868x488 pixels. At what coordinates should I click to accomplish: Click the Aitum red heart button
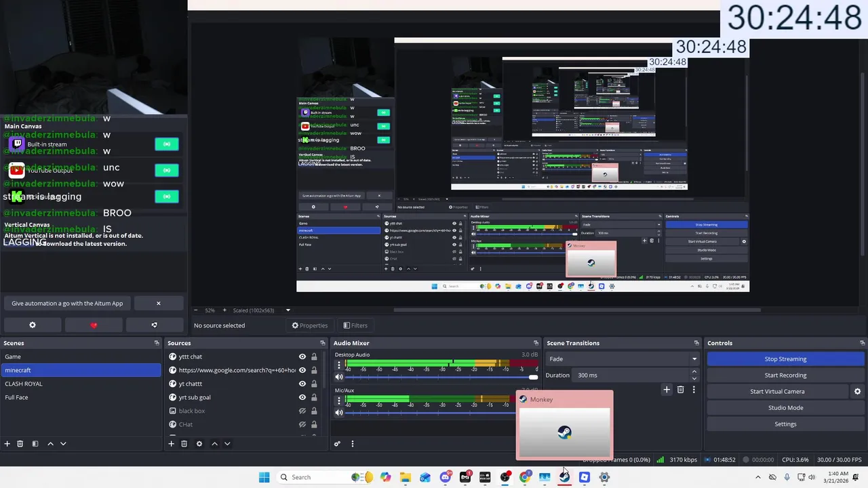[94, 325]
